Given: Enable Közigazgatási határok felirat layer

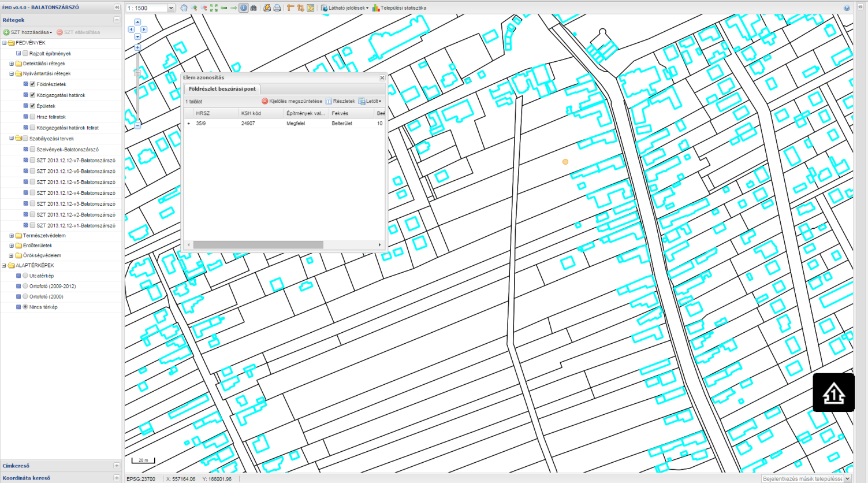Looking at the screenshot, I should tap(32, 128).
